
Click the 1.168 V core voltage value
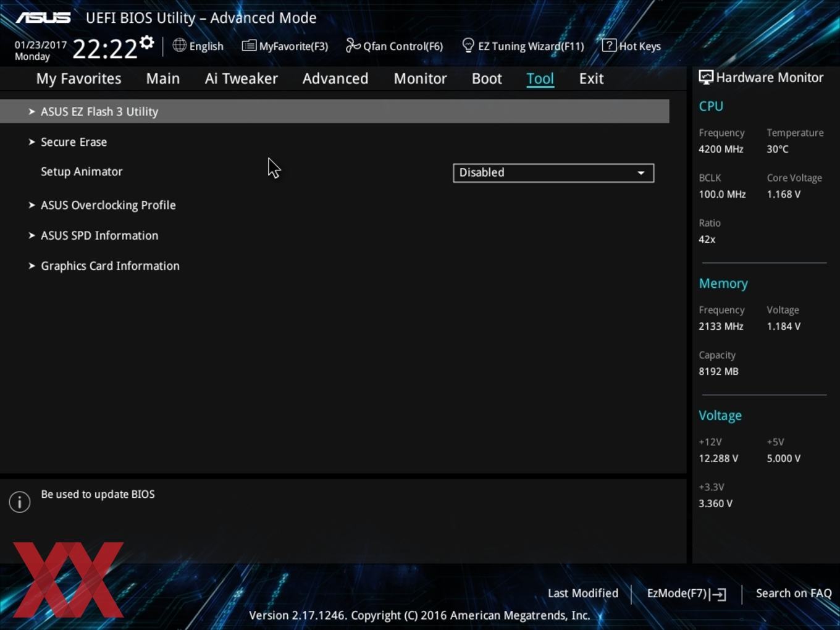(x=783, y=194)
